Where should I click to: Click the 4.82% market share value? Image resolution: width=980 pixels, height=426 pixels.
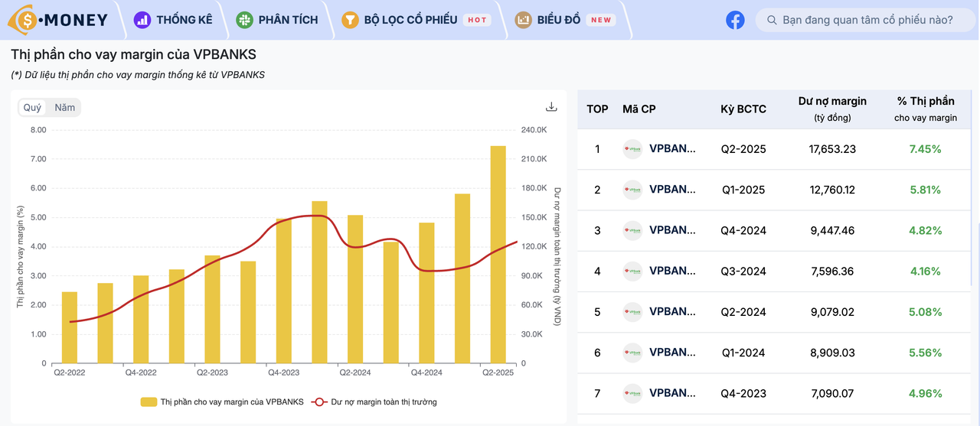925,230
